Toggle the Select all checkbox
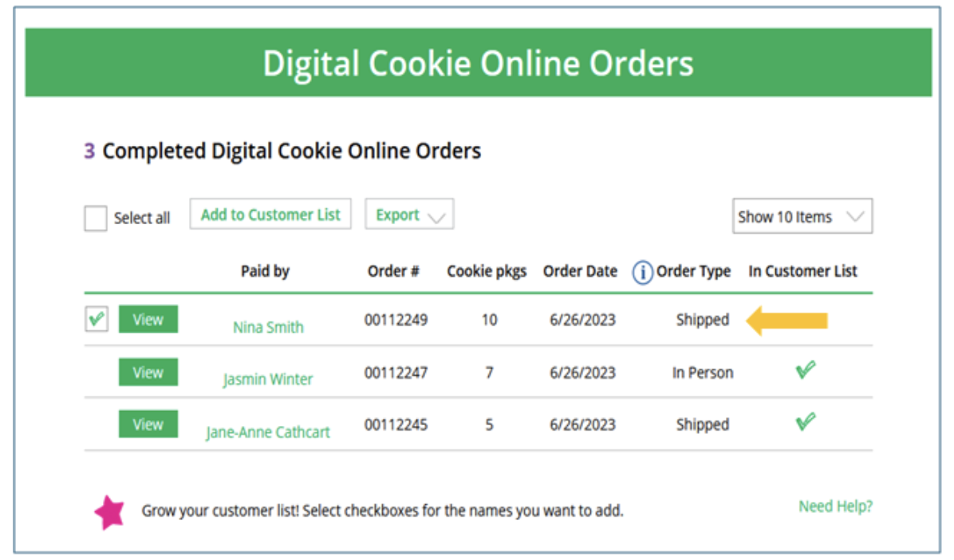The image size is (954, 560). [x=96, y=219]
